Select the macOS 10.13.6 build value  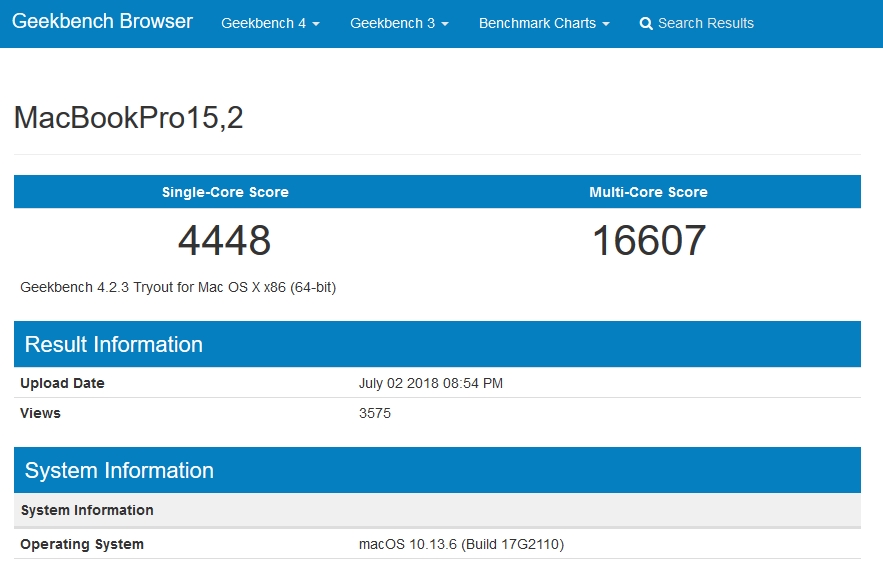coord(461,544)
